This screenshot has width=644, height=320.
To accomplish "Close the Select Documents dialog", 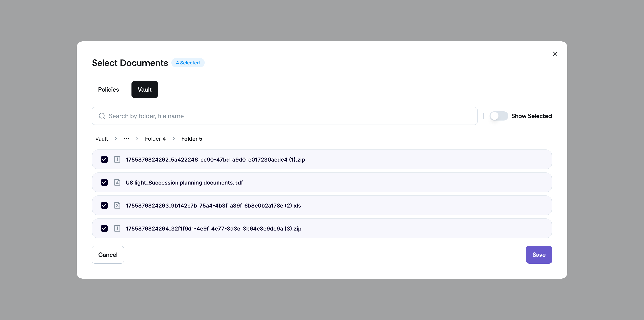I will [x=555, y=54].
